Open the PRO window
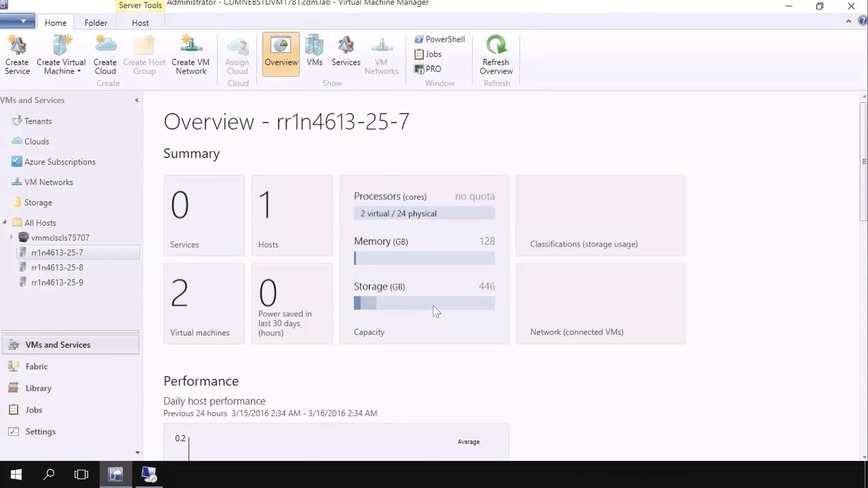868x488 pixels. tap(428, 69)
